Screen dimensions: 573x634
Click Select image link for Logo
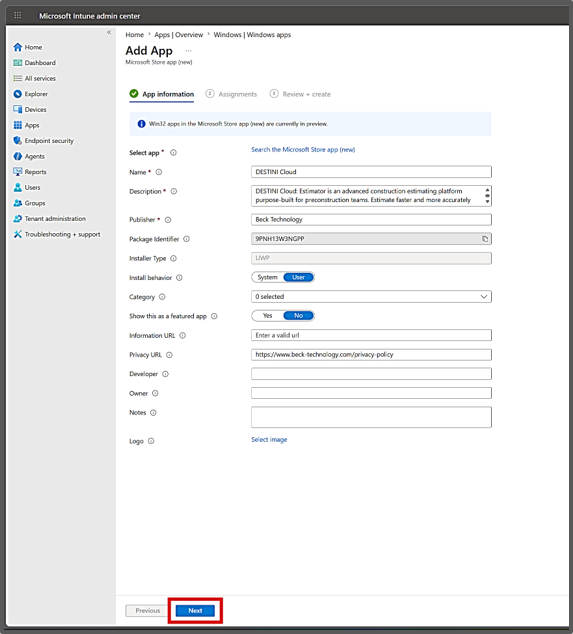click(x=269, y=440)
